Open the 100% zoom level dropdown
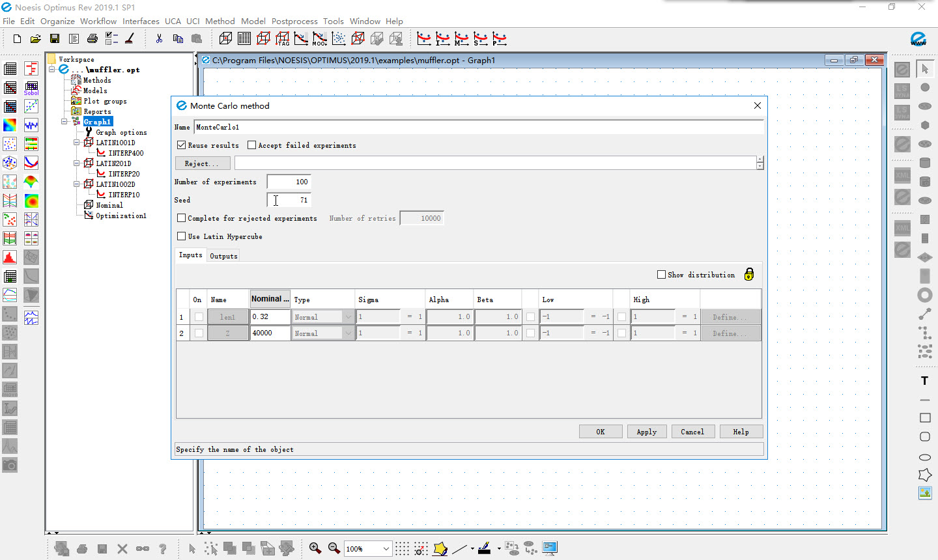938x560 pixels. pos(386,549)
